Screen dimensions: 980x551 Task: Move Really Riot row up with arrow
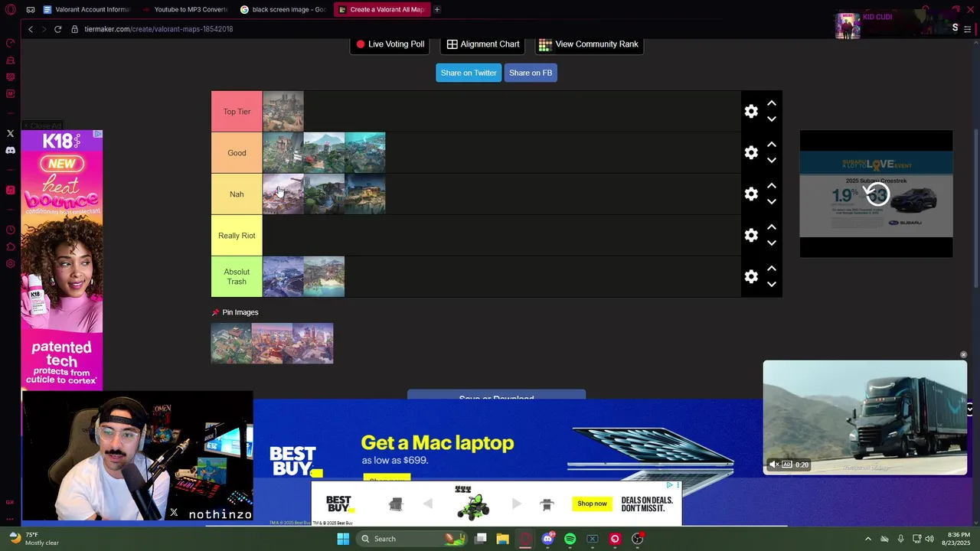coord(772,227)
